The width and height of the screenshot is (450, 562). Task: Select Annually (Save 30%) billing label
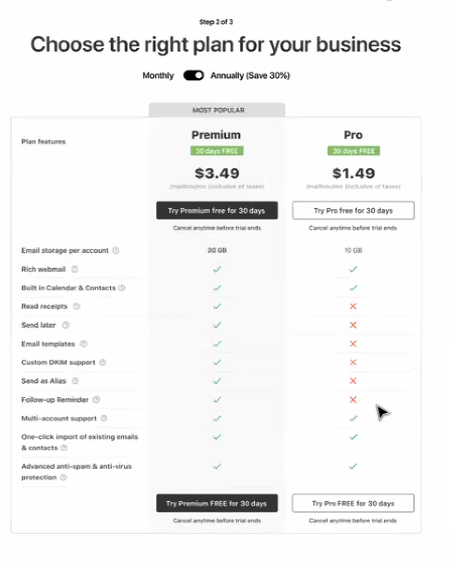point(250,76)
